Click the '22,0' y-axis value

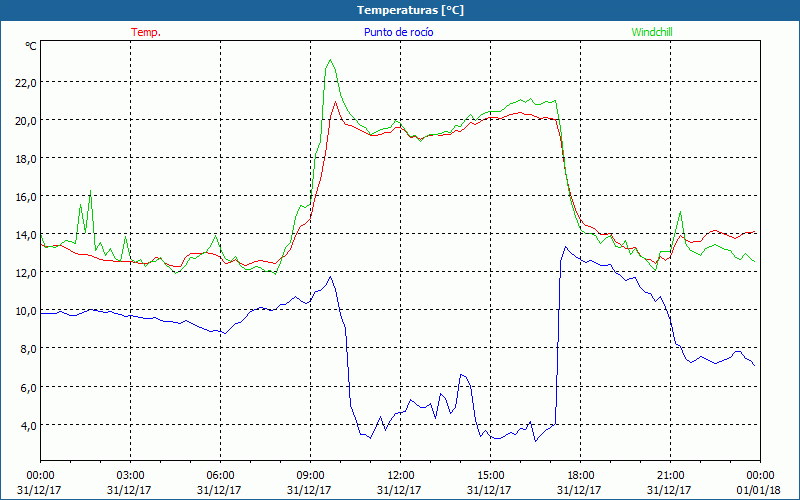tap(26, 82)
